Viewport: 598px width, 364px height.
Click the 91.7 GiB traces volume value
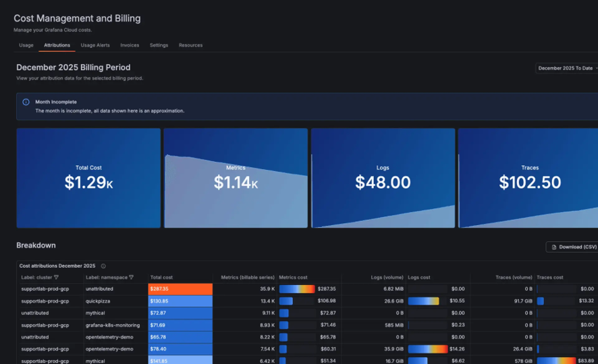(523, 301)
